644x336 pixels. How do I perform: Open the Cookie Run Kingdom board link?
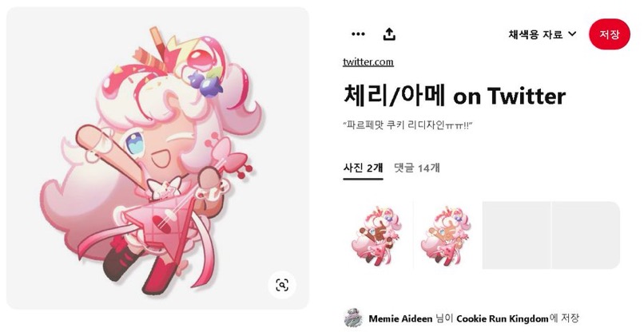click(x=503, y=318)
